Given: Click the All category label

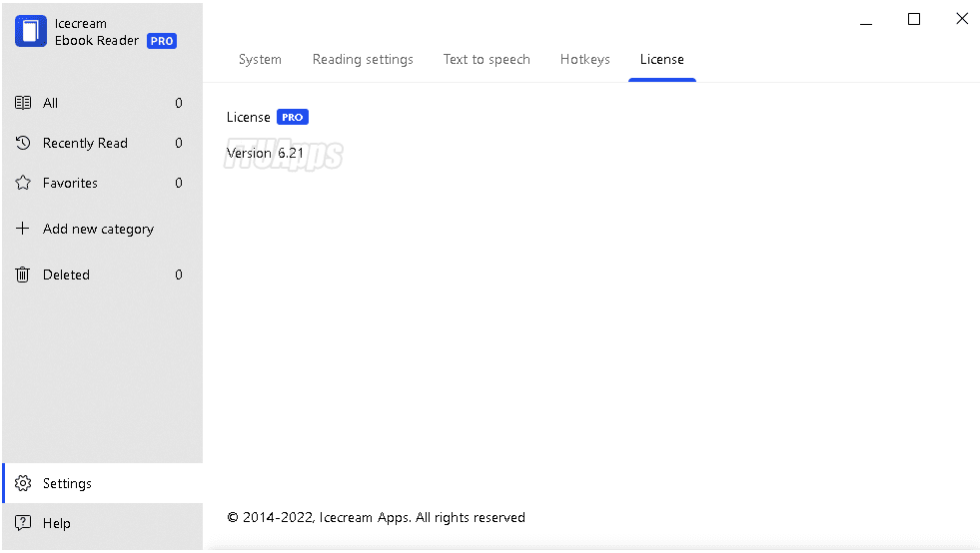Looking at the screenshot, I should (50, 103).
